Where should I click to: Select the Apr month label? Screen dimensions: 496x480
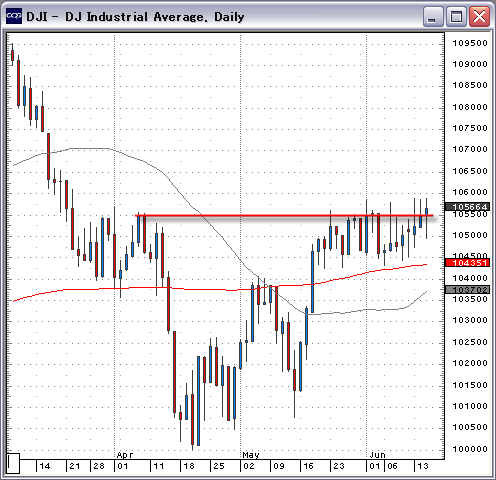[x=125, y=455]
